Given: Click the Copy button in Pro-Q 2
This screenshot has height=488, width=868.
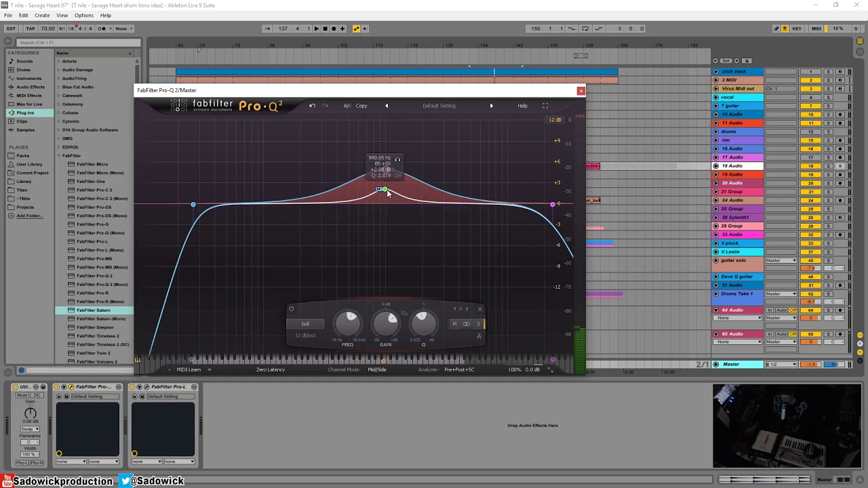Looking at the screenshot, I should point(361,106).
